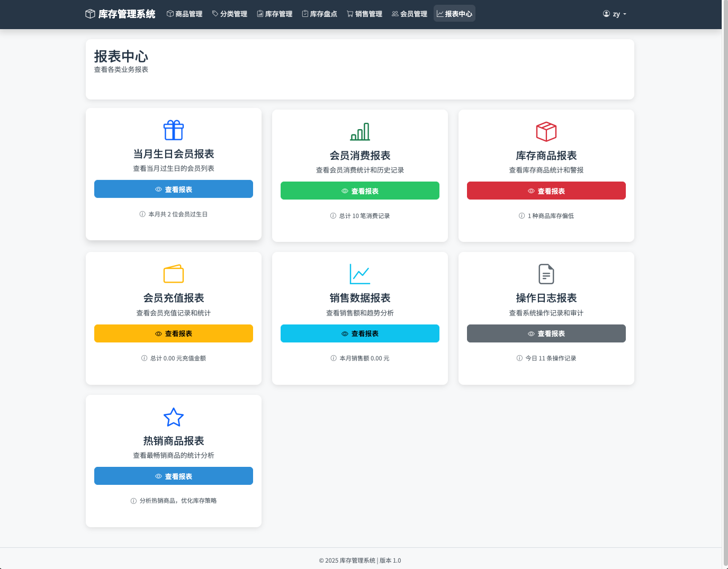Click the footer text © 2025 库存管理系统
The image size is (728, 569).
[347, 561]
